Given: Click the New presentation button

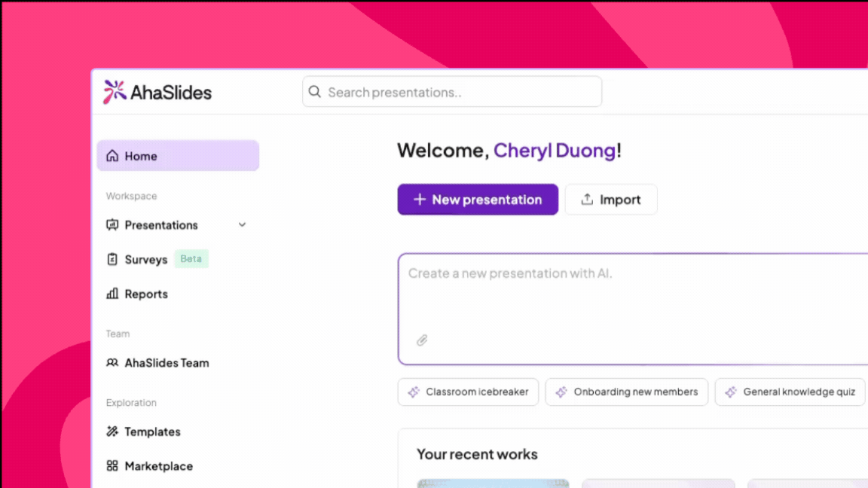Looking at the screenshot, I should [x=478, y=199].
